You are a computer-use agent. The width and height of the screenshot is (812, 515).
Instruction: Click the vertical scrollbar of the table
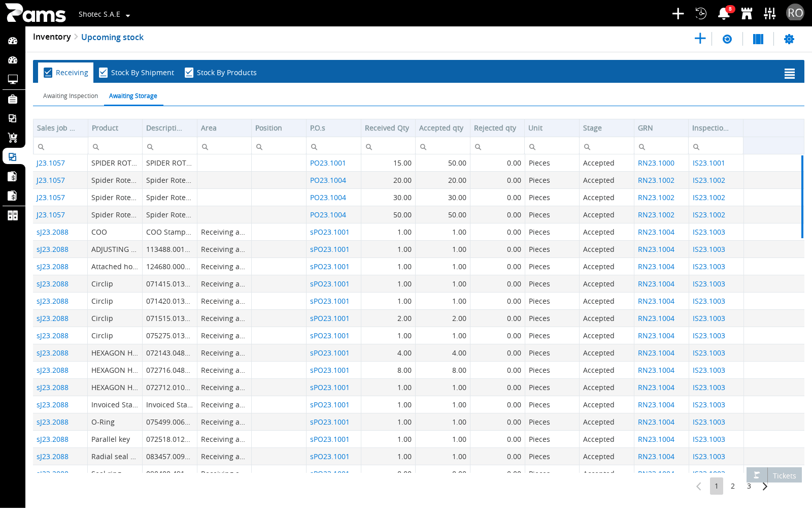click(x=802, y=197)
